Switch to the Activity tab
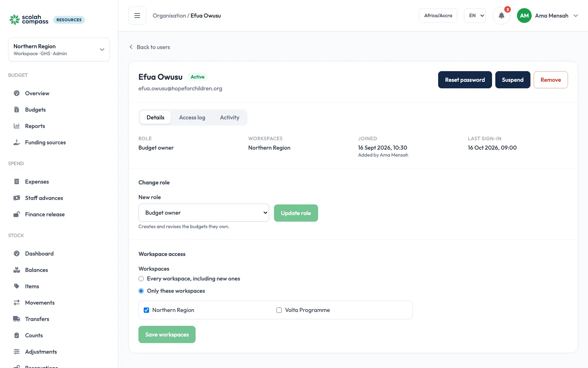 [x=230, y=117]
